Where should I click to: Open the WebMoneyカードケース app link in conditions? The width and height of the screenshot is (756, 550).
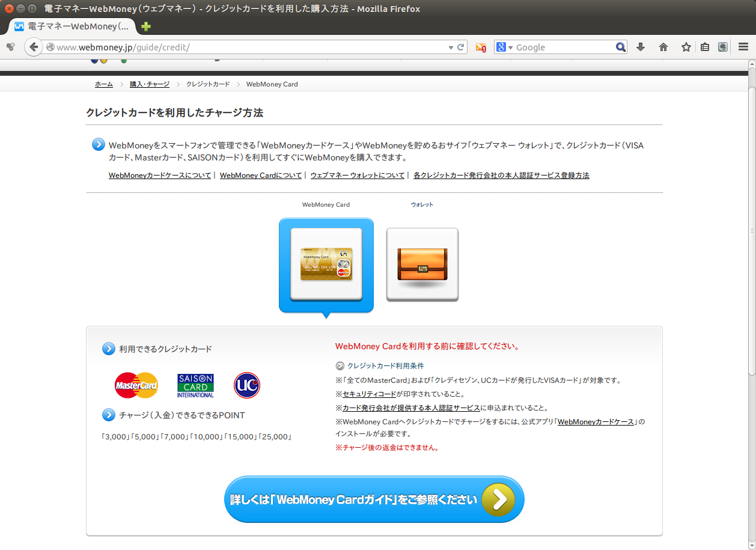point(596,422)
